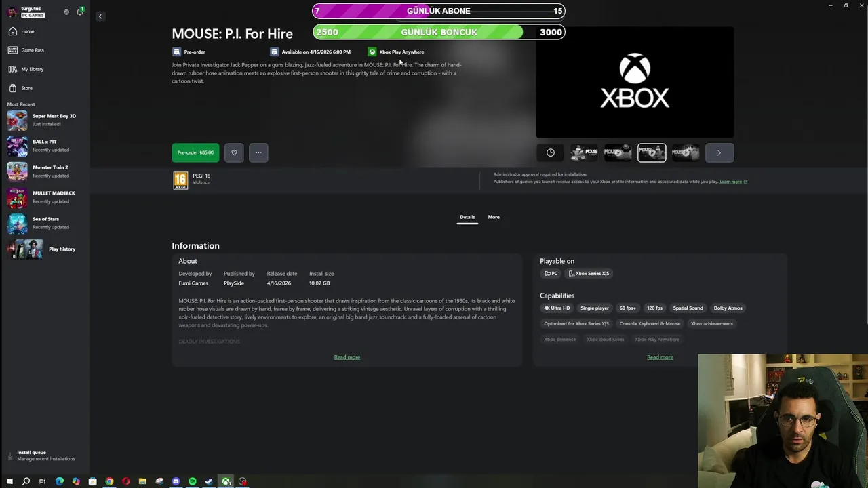Open taskbar search
The width and height of the screenshot is (868, 488).
(26, 481)
